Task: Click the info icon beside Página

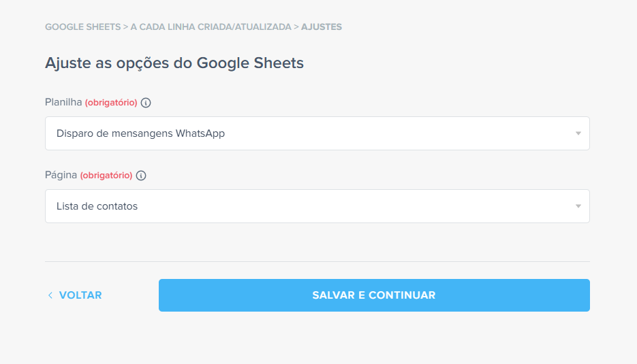Action: pos(141,176)
